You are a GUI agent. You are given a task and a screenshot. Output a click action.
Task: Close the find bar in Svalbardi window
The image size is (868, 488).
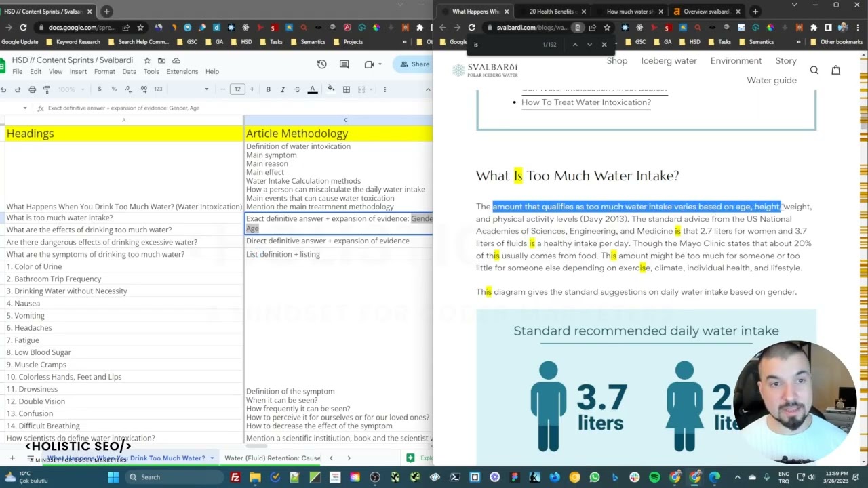pos(604,45)
